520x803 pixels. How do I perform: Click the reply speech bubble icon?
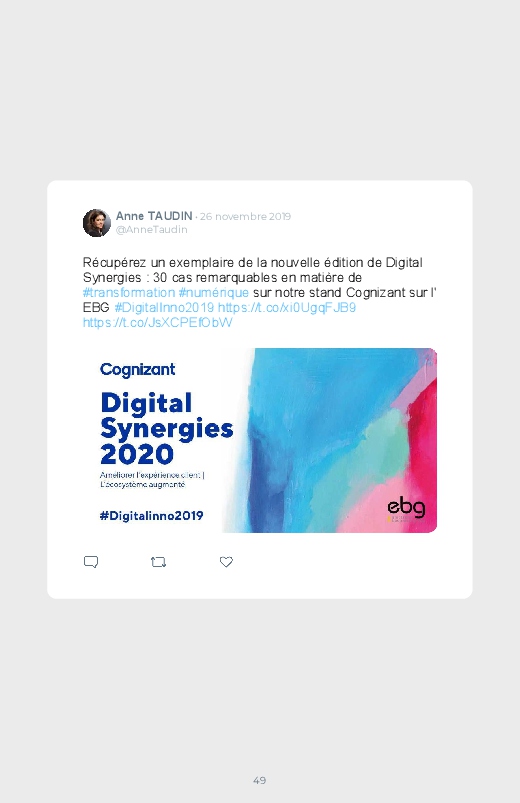pos(91,562)
